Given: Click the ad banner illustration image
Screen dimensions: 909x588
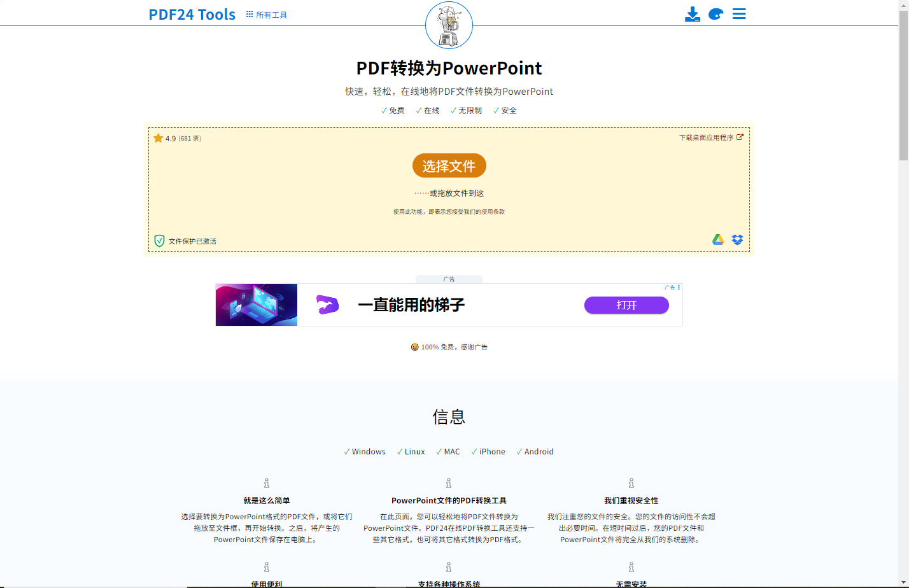Looking at the screenshot, I should pyautogui.click(x=257, y=305).
